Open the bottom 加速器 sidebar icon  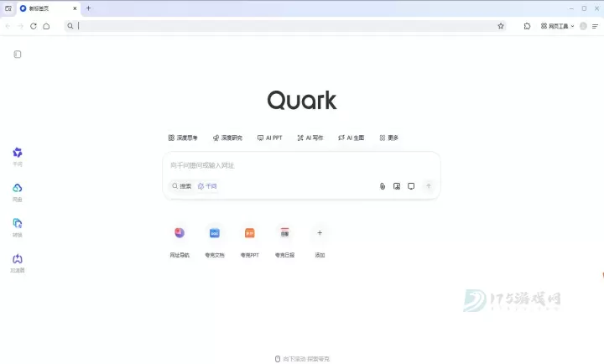[18, 263]
